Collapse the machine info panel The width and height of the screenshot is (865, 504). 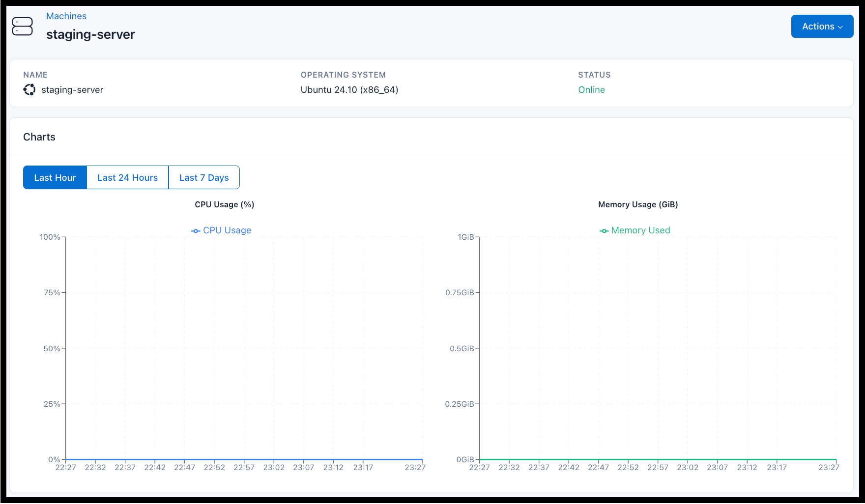[432, 84]
